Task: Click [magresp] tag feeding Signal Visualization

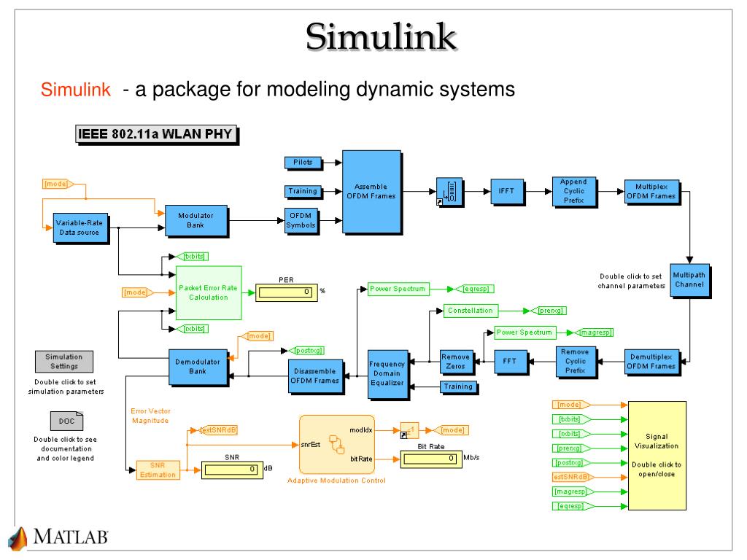Action: (573, 492)
